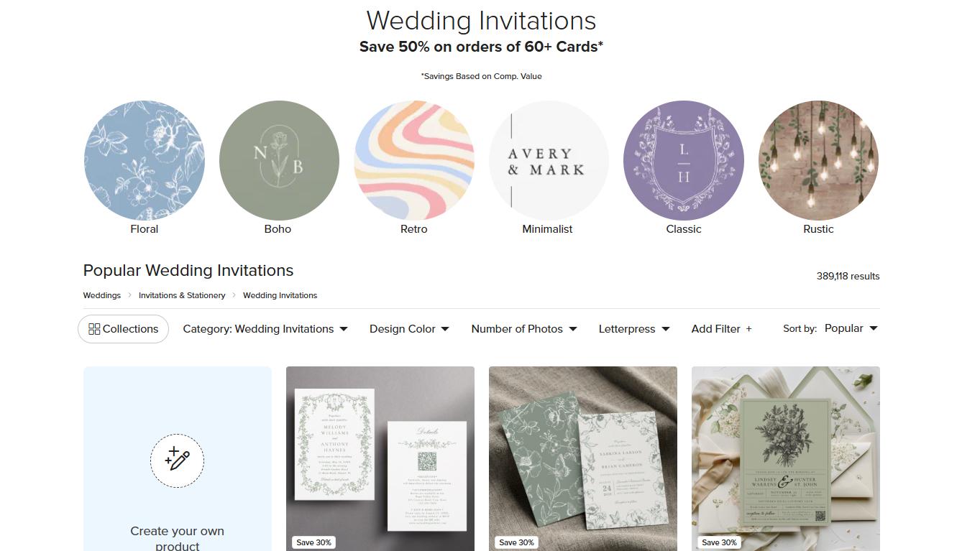The height and width of the screenshot is (551, 980).
Task: Click the Collections grid icon
Action: tap(94, 329)
